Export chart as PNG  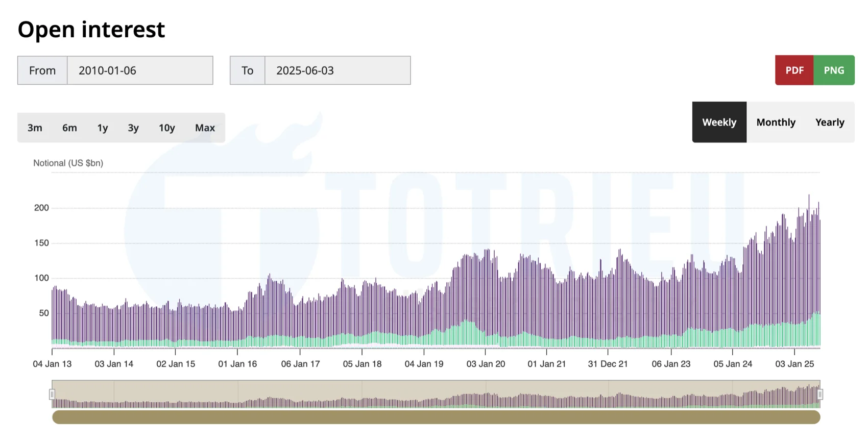[x=834, y=70]
